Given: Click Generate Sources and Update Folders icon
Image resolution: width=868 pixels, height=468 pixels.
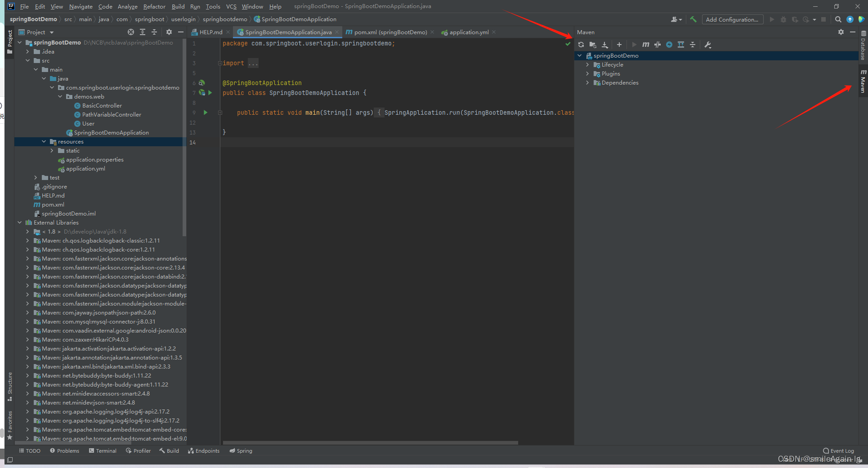Looking at the screenshot, I should coord(593,45).
